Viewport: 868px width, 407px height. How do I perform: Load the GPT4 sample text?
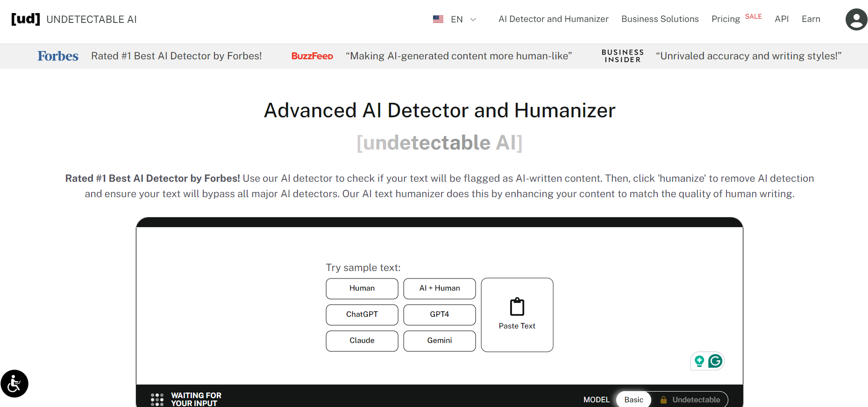coord(440,314)
